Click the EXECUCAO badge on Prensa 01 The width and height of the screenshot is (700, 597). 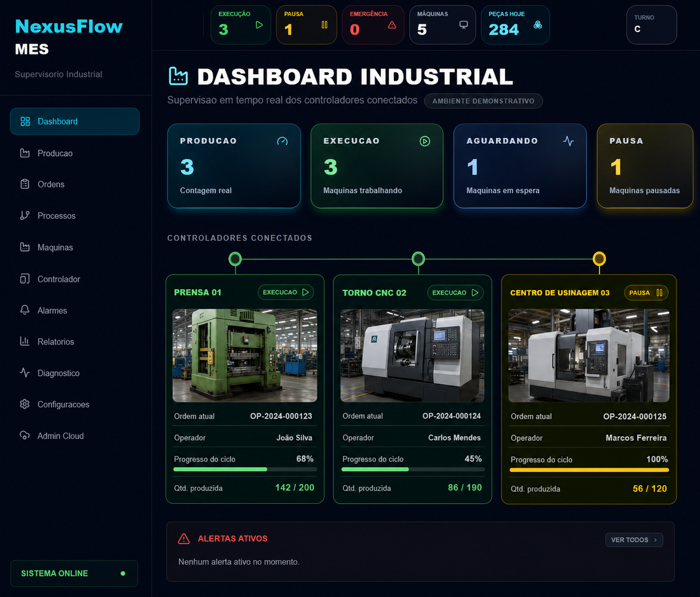click(x=286, y=292)
